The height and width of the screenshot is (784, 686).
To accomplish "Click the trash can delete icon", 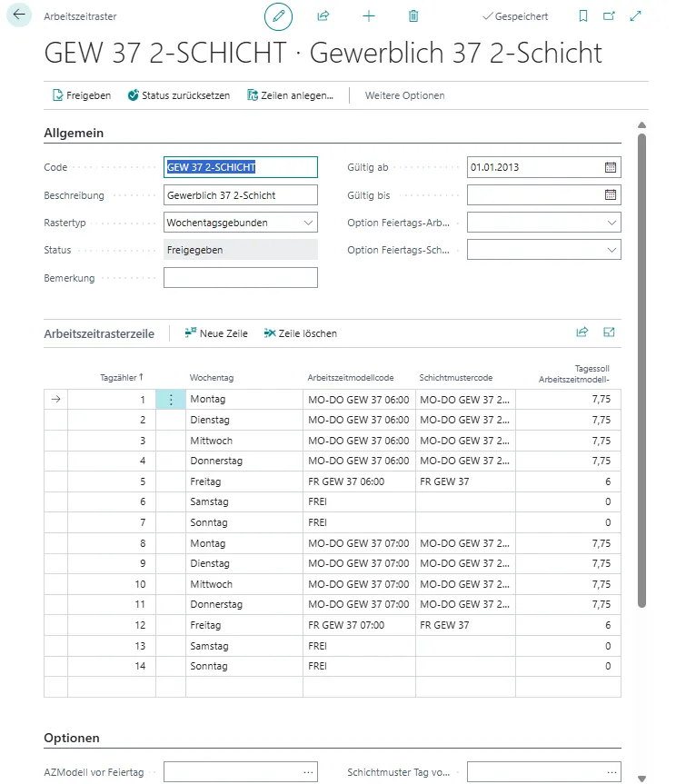I will (x=413, y=16).
